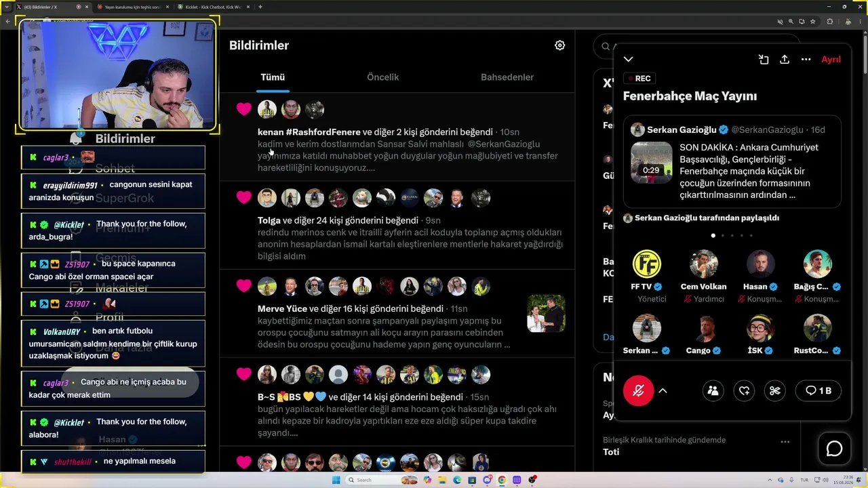868x488 pixels.
Task: Switch to the Tümü tab
Action: pyautogui.click(x=273, y=77)
